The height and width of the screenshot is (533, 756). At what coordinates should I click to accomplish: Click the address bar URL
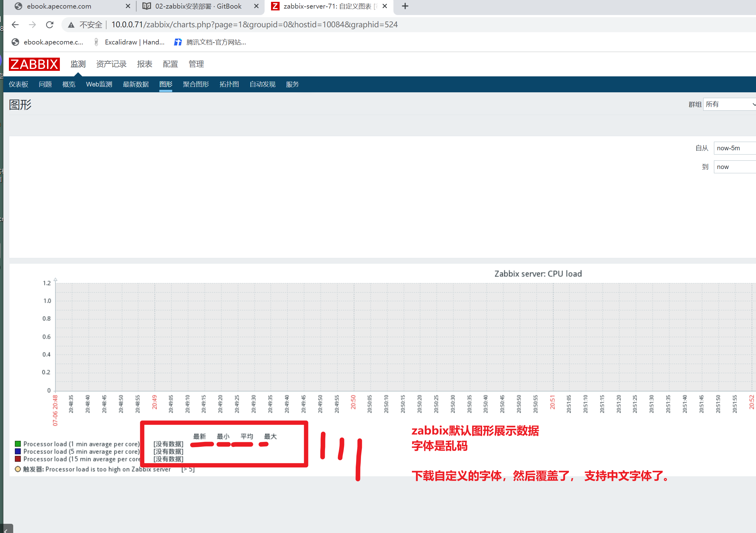254,25
